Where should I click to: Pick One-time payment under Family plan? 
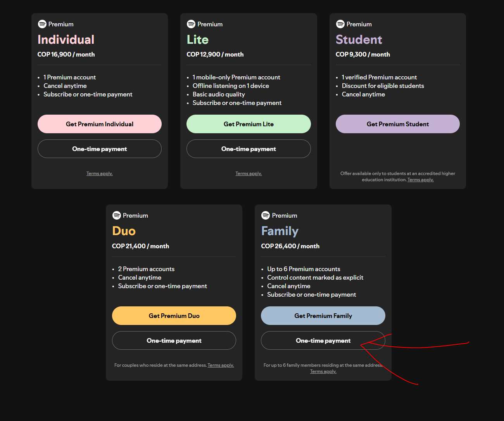coord(323,340)
